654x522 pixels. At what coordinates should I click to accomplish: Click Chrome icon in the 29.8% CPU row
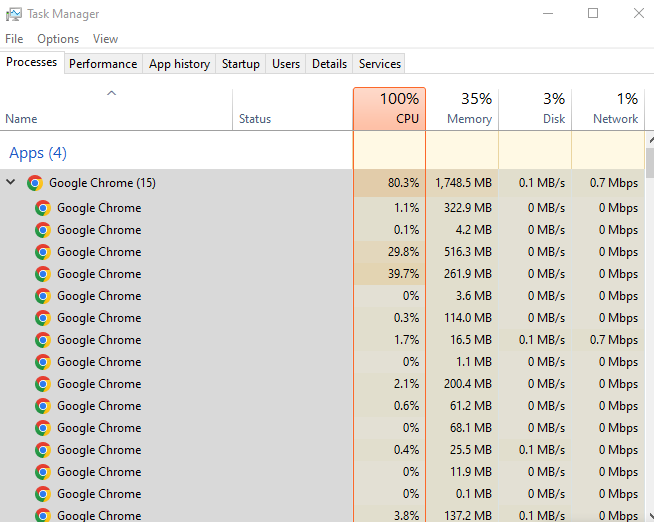pos(43,252)
